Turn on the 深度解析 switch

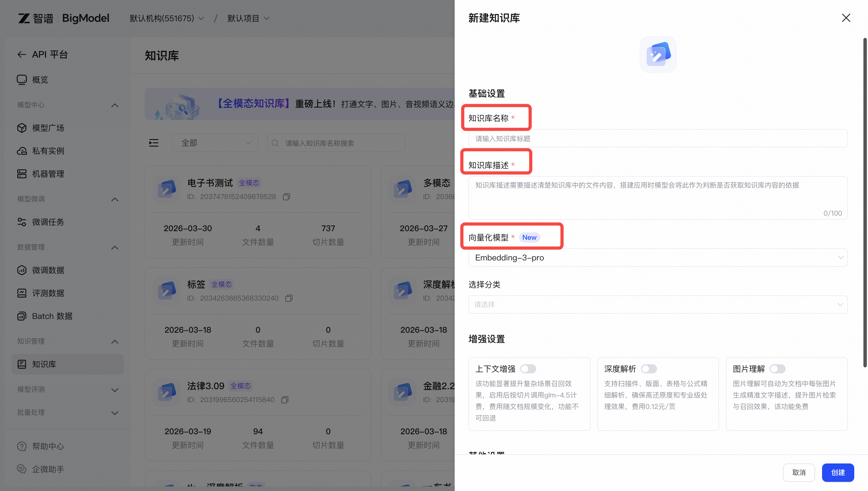click(x=649, y=369)
